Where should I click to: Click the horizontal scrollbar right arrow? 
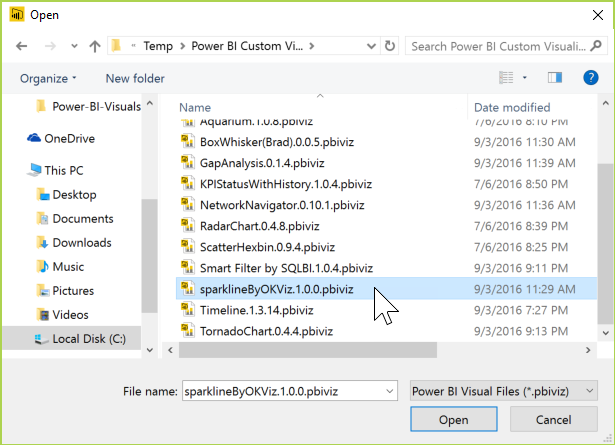[x=588, y=350]
